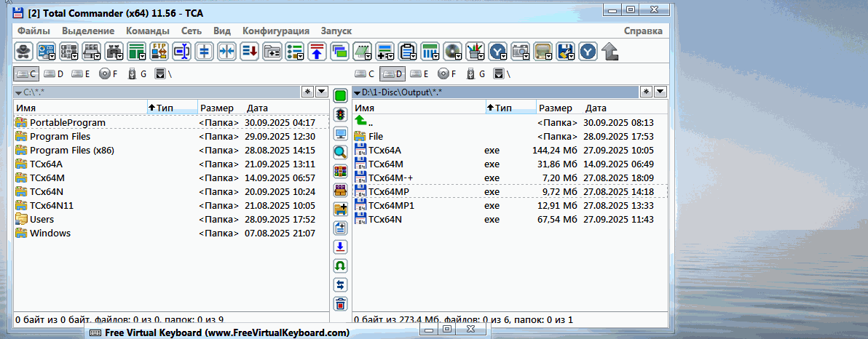Click the gray up-arrow icon ending the toolbar
This screenshot has height=339, width=868.
610,51
